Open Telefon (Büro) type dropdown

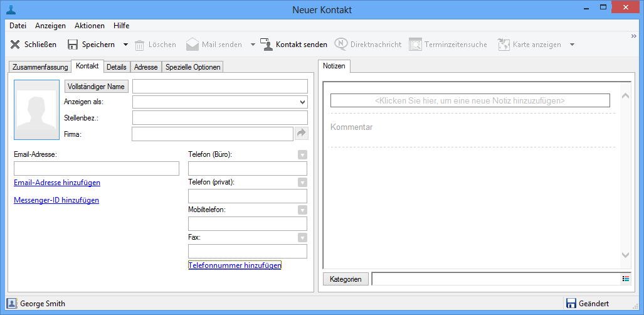click(302, 155)
